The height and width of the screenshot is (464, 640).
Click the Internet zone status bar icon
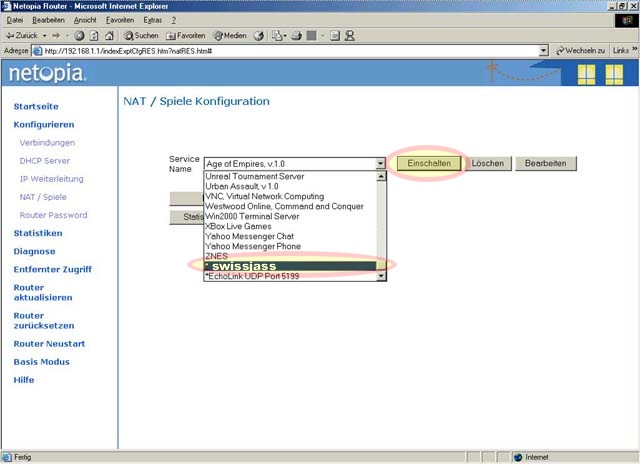[x=518, y=457]
